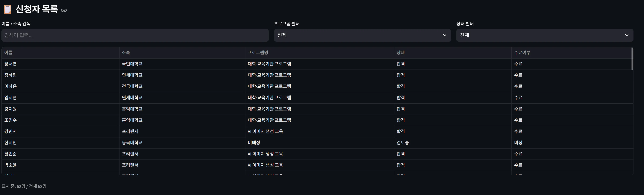
Task: Click the 프로그램 필터 chevron arrow
Action: click(445, 35)
